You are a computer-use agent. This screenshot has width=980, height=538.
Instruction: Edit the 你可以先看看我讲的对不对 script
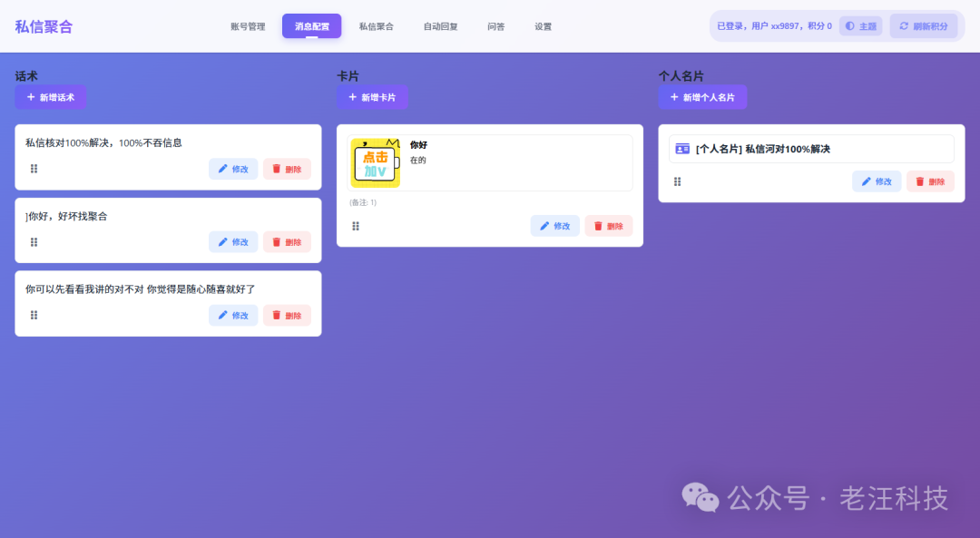tap(233, 316)
